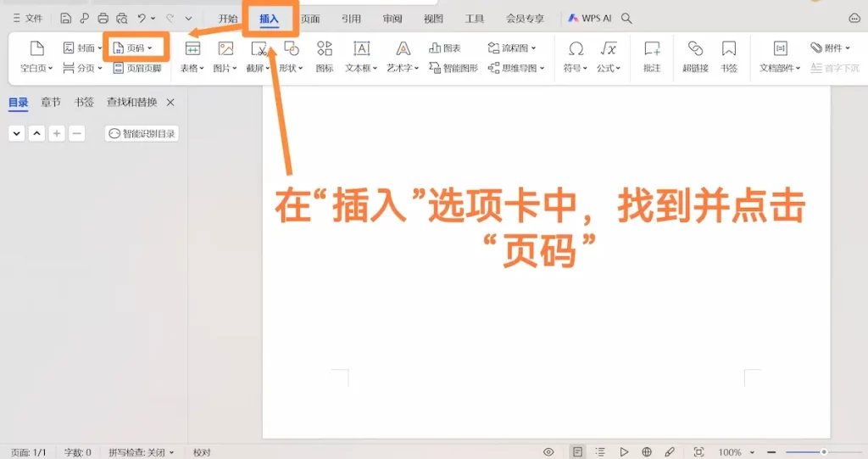Switch to the 开始 tab
The width and height of the screenshot is (868, 459).
227,19
